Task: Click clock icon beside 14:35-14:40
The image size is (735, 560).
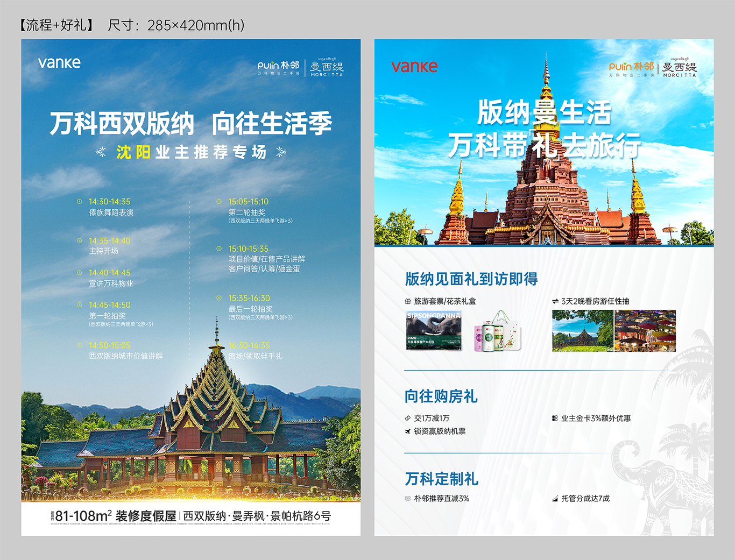Action: point(80,240)
